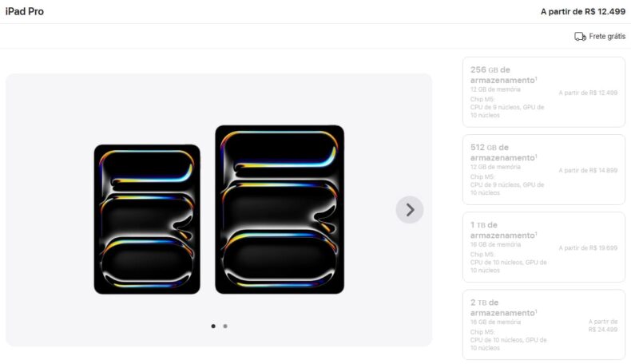Click the A partir de R$ 12.499 header price
Image resolution: width=631 pixels, height=364 pixels.
pyautogui.click(x=583, y=12)
